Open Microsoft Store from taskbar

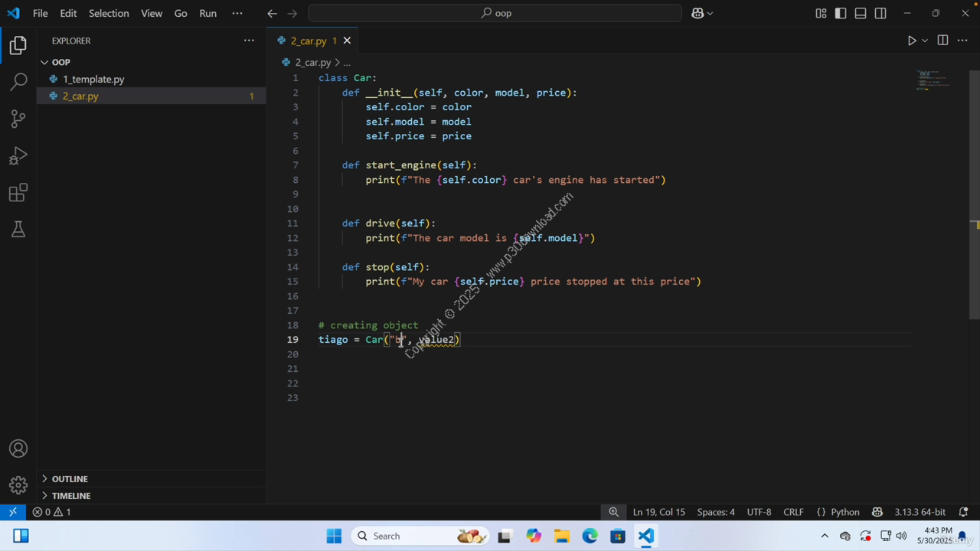tap(618, 536)
